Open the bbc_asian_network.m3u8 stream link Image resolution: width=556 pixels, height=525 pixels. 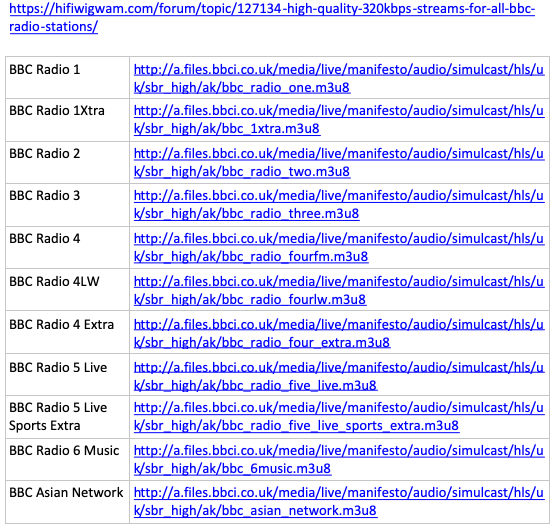tap(339, 501)
